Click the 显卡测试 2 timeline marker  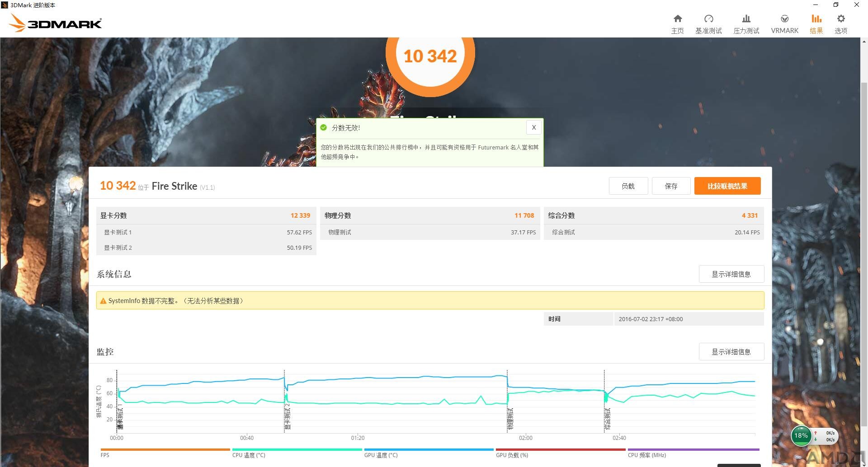click(x=288, y=416)
